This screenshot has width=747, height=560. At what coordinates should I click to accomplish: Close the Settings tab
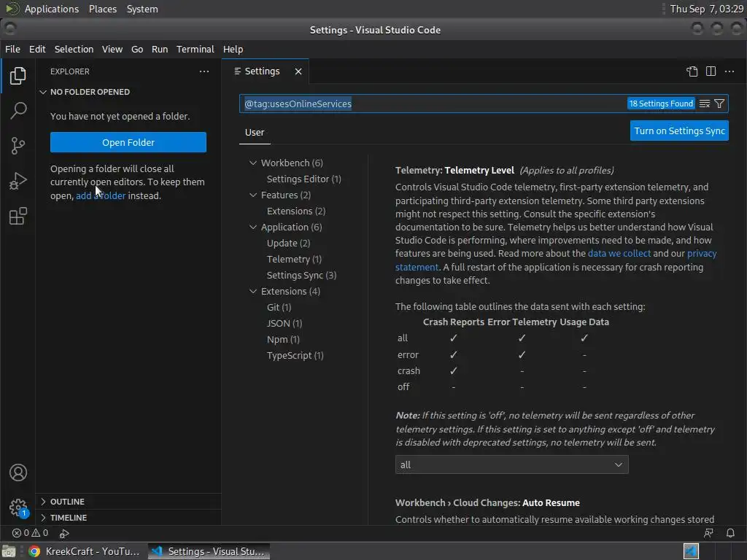[x=298, y=71]
